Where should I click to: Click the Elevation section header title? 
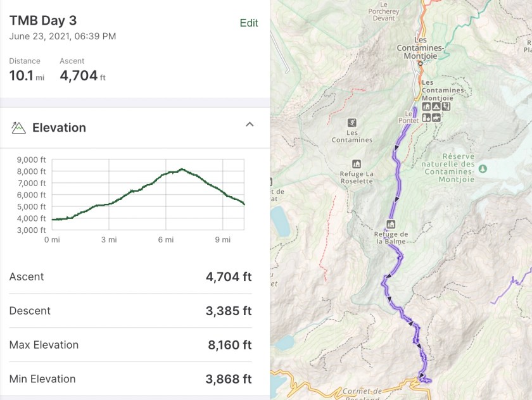(59, 128)
